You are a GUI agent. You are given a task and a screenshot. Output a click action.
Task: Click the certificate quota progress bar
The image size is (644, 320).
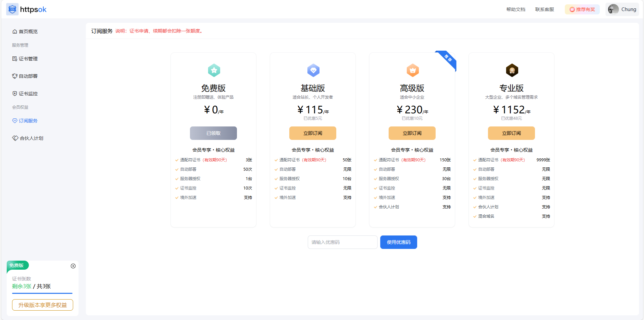(x=42, y=294)
